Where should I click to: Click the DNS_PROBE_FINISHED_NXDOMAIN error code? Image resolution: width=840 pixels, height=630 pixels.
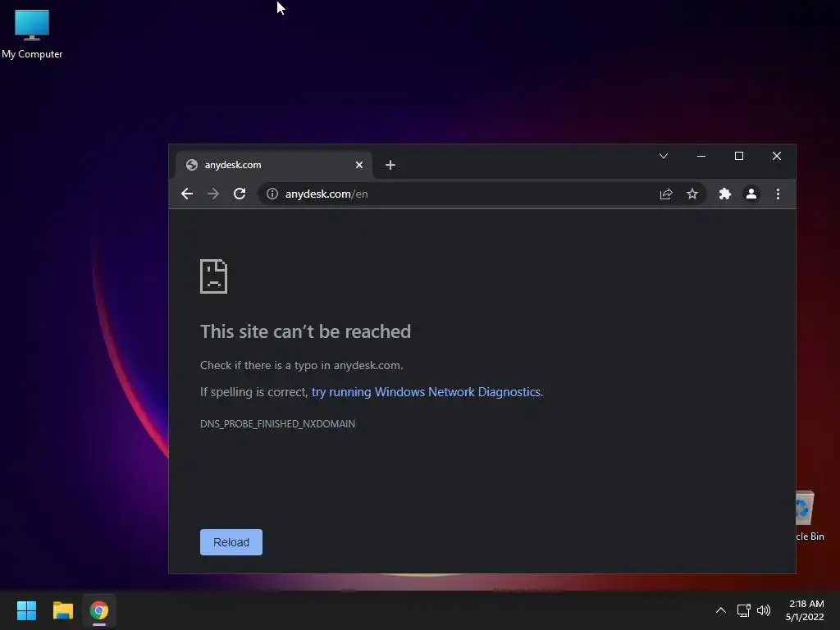point(277,424)
